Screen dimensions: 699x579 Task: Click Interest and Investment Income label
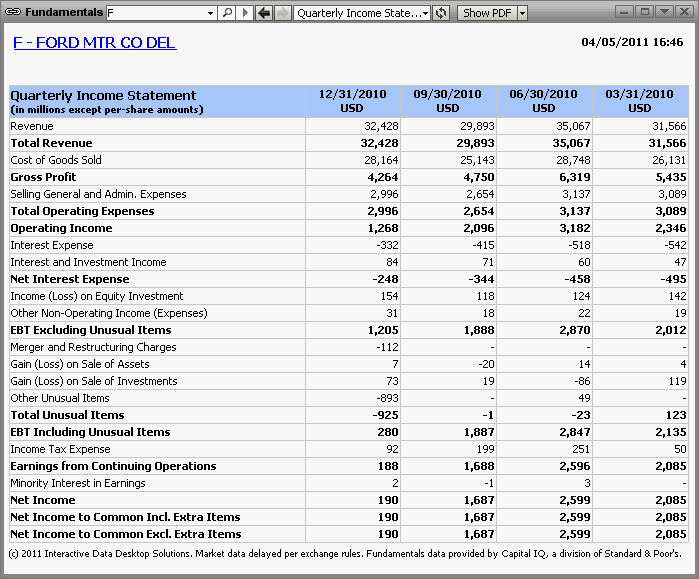[x=88, y=262]
